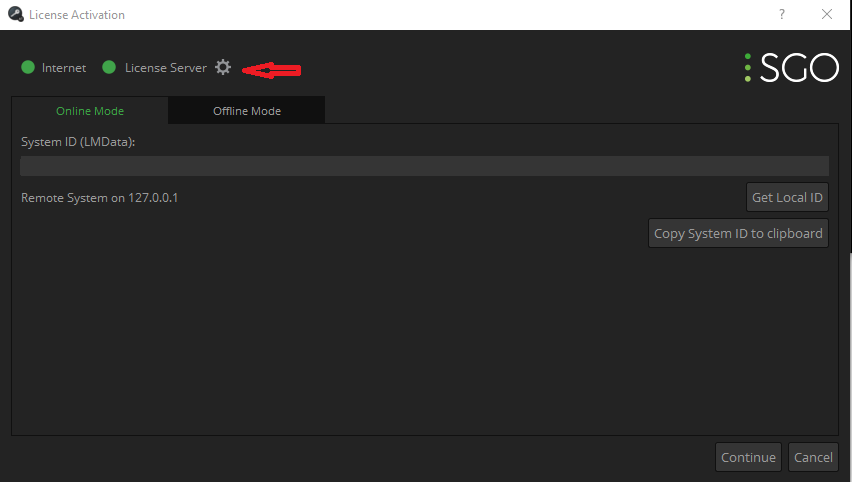Screen dimensions: 852x482
Task: Click the 'Internet' label text
Action: click(64, 68)
